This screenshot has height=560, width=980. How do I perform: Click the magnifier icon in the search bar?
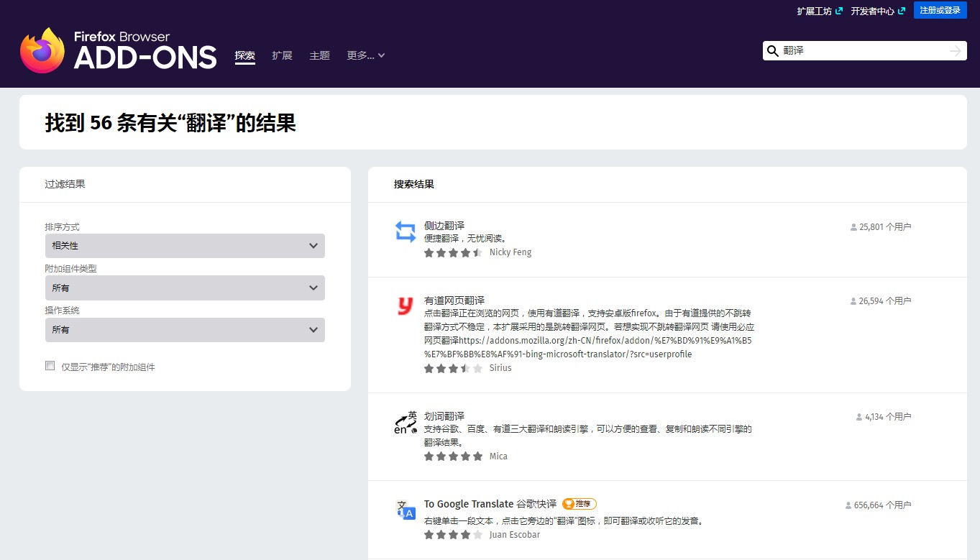click(772, 50)
